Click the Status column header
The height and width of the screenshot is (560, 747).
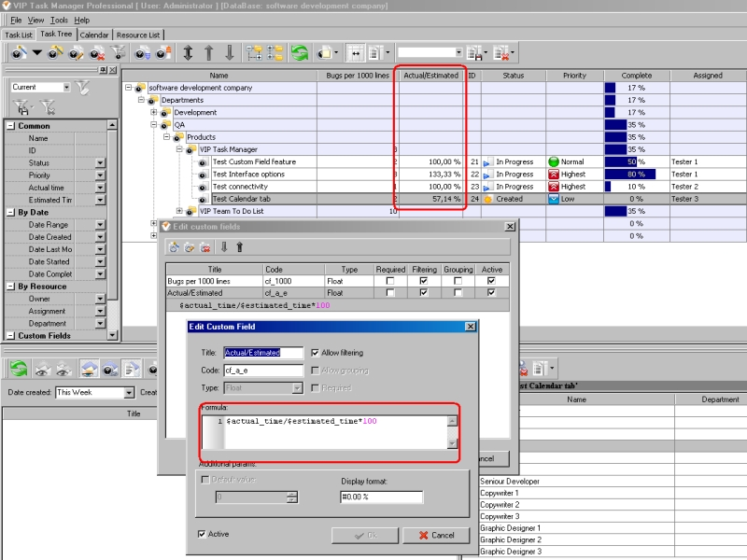(x=514, y=76)
